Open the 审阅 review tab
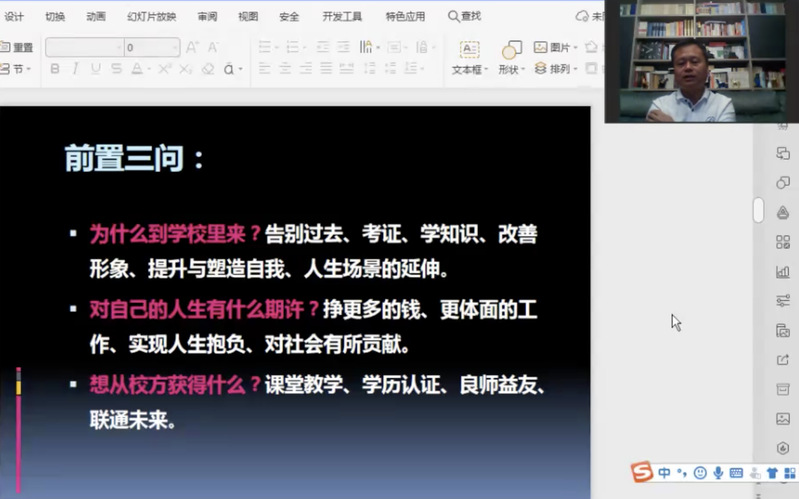The image size is (799, 499). point(207,16)
